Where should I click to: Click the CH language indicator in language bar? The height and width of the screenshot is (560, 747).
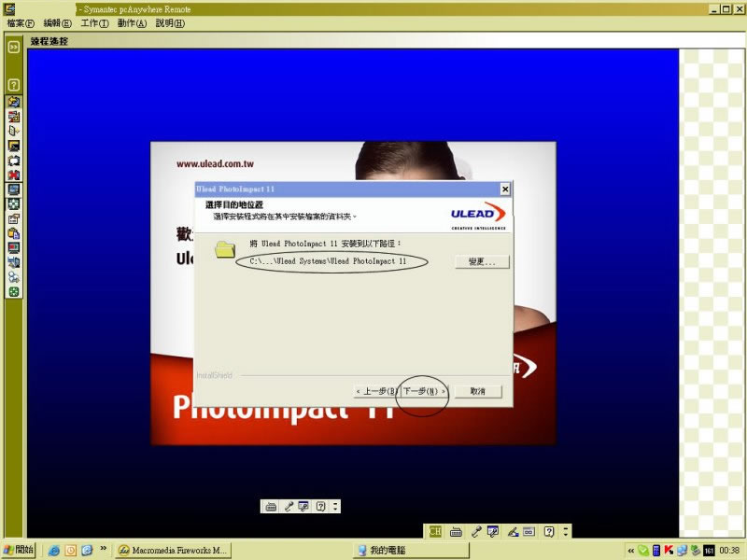(435, 531)
